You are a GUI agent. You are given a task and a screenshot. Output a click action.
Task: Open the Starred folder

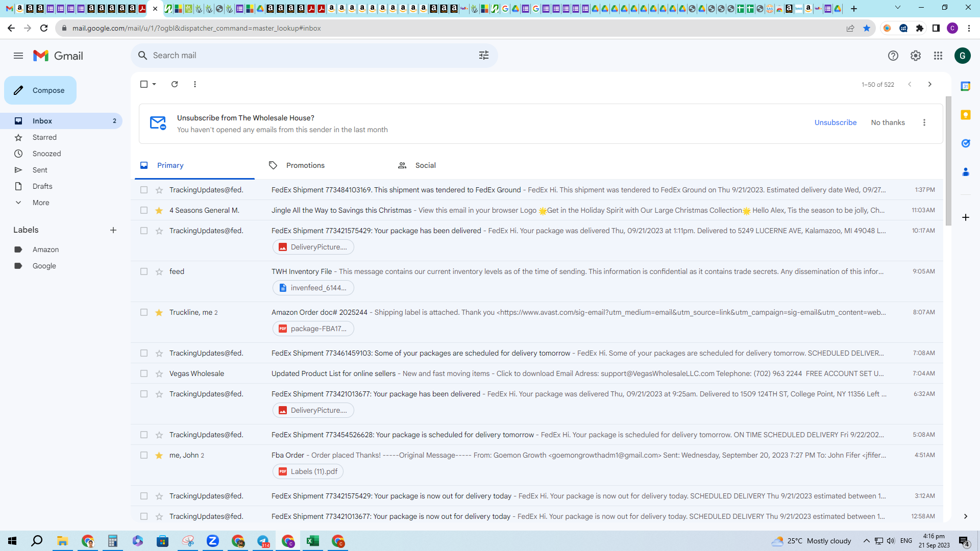coord(61,137)
